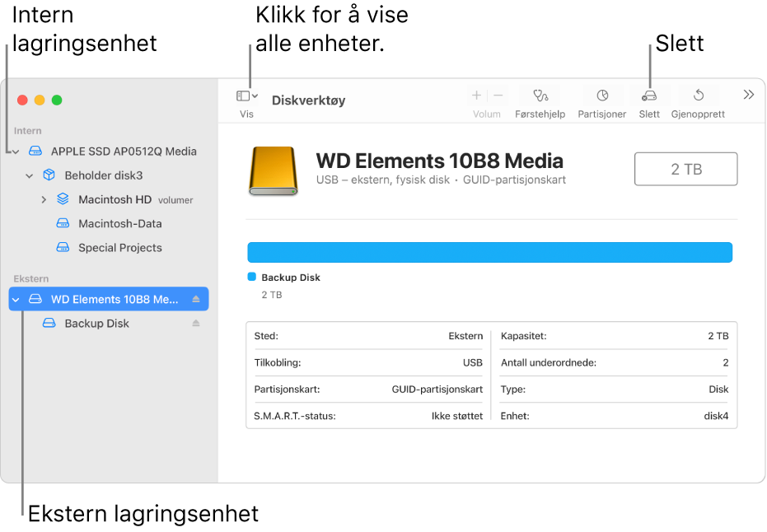Click the WD Elements external disk icon in sidebar
The image size is (767, 532).
click(35, 299)
